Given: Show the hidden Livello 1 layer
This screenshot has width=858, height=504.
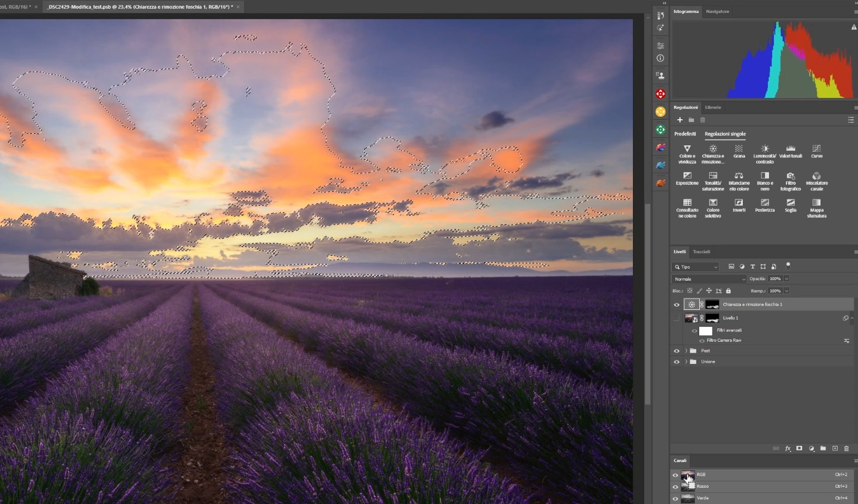Looking at the screenshot, I should (676, 318).
